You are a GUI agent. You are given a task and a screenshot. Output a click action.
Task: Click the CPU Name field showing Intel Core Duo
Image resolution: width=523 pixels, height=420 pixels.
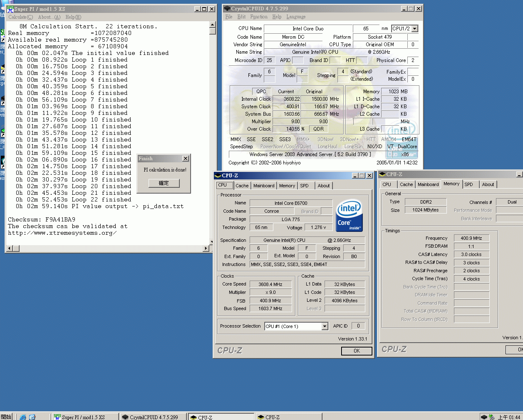tap(308, 29)
